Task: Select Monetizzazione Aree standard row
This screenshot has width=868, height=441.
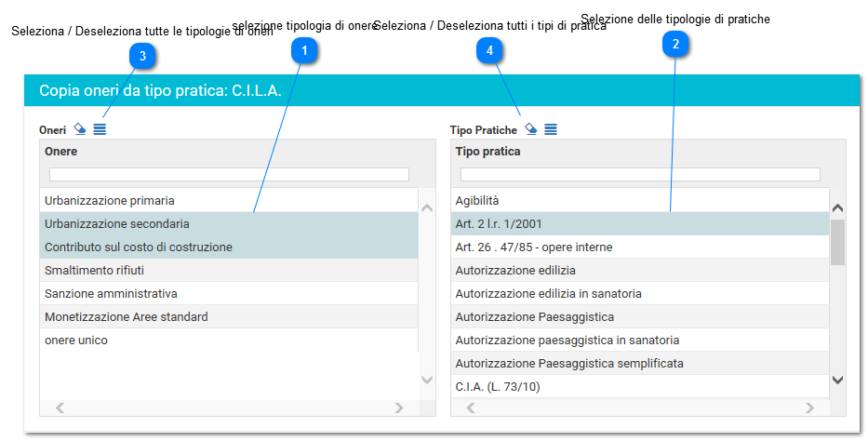Action: 229,316
